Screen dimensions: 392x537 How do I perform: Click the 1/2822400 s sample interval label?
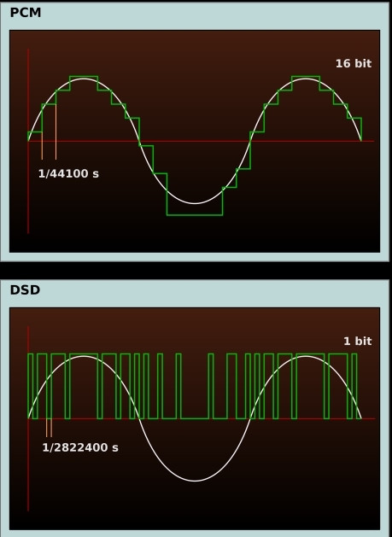click(80, 447)
